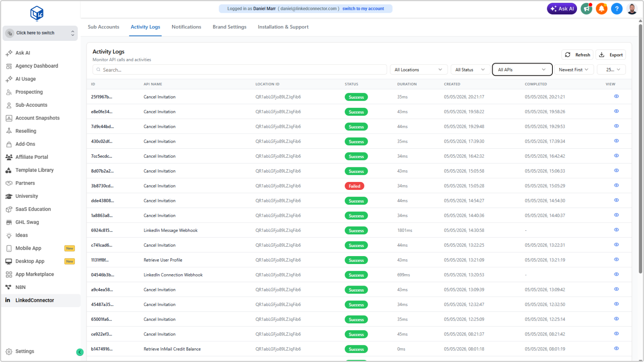
Task: View details of log dde43808
Action: click(x=616, y=200)
